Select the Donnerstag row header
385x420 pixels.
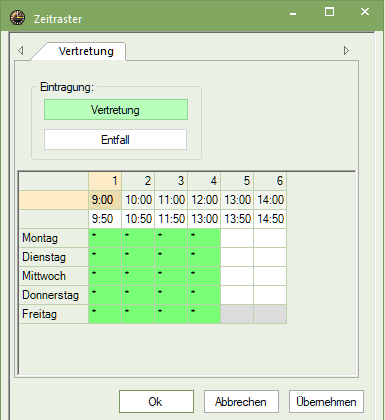pyautogui.click(x=54, y=295)
